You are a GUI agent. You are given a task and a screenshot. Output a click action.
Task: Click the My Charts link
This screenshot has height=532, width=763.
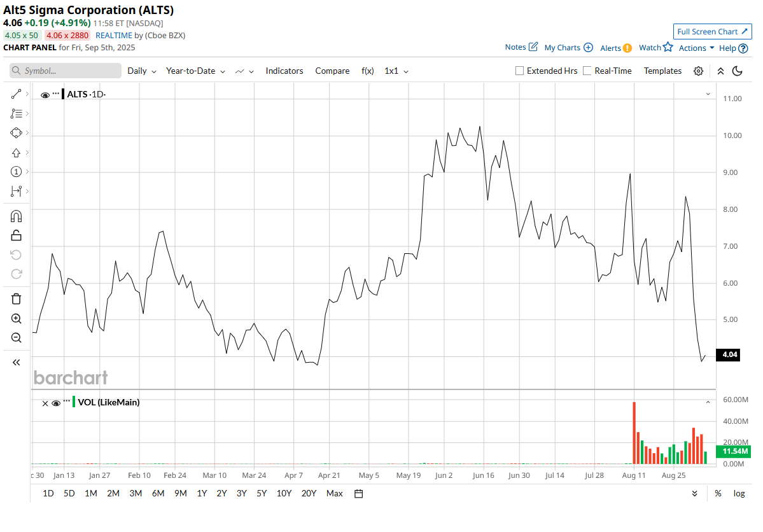[x=562, y=47]
